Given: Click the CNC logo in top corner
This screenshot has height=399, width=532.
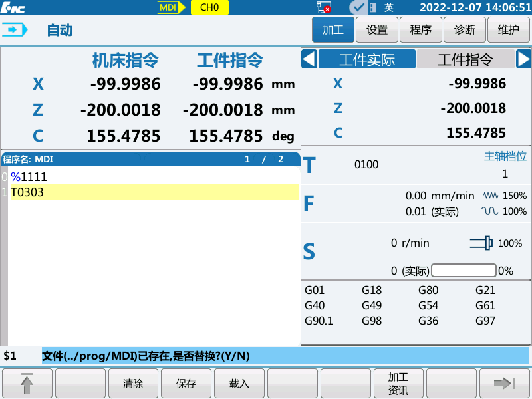Looking at the screenshot, I should click(x=13, y=7).
